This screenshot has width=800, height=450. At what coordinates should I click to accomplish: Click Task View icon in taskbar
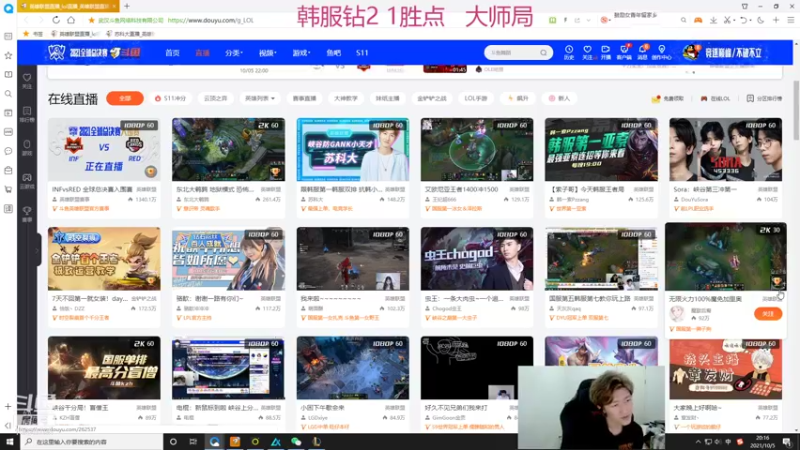pyautogui.click(x=193, y=441)
